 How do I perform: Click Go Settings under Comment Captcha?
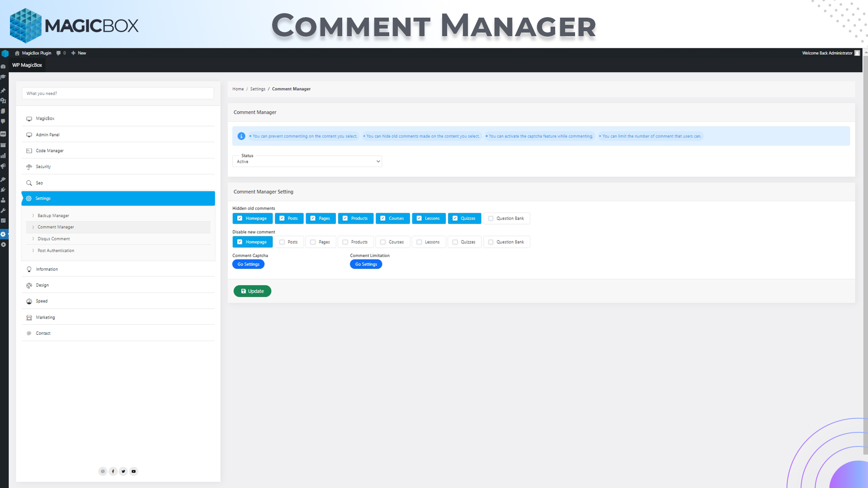point(248,264)
